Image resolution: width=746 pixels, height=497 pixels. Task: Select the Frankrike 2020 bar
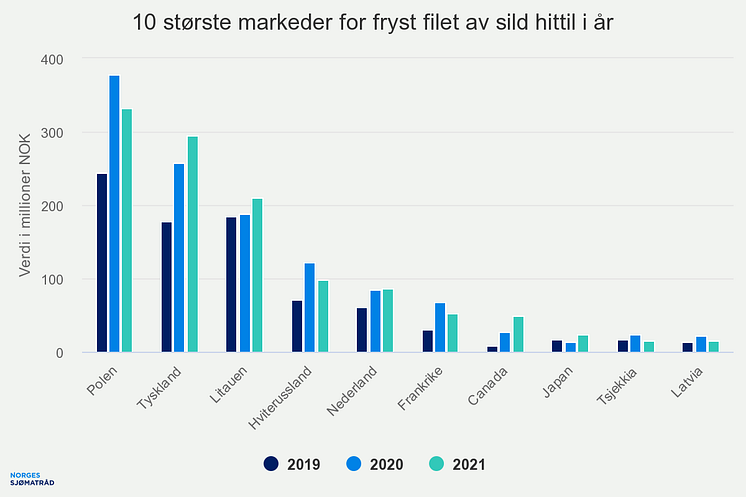pyautogui.click(x=440, y=328)
